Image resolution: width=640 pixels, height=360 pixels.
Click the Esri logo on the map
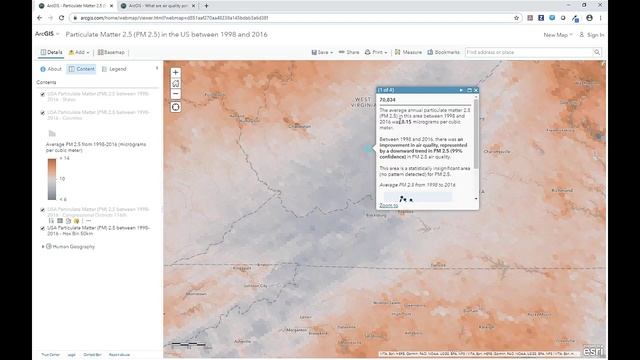tap(593, 351)
